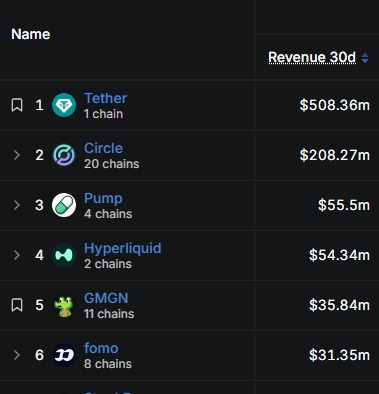Screen dimensions: 379x394
Task: Click the Circle logo icon
Action: coord(64,155)
